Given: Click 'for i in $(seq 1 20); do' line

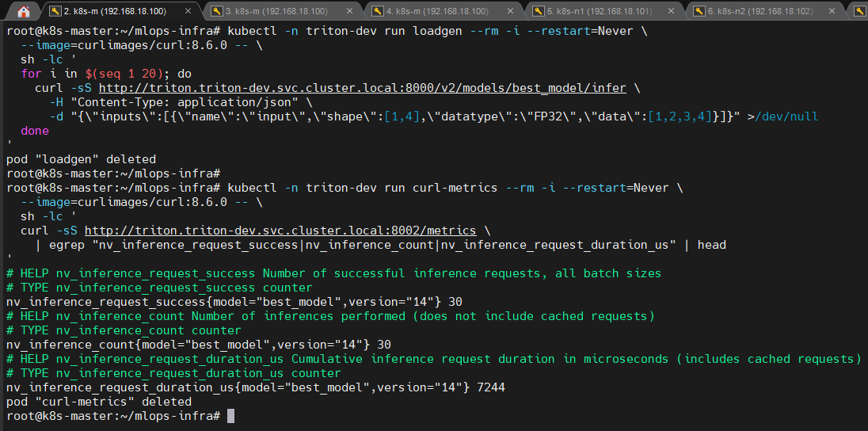Looking at the screenshot, I should click(x=106, y=74).
